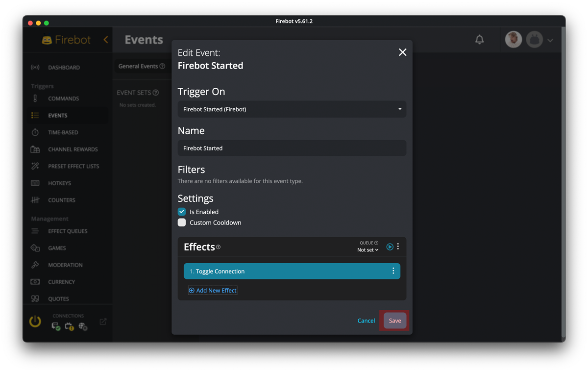This screenshot has width=588, height=372.
Task: Click the Event Sets help icon
Action: pyautogui.click(x=156, y=93)
